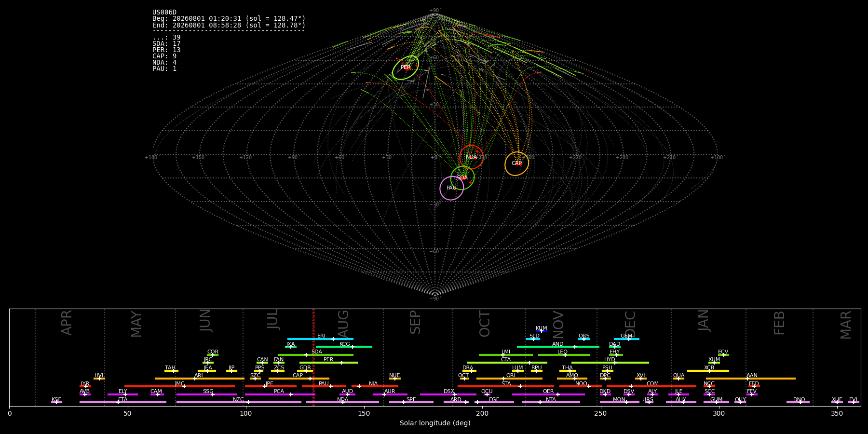Click the AUG month label

click(343, 324)
